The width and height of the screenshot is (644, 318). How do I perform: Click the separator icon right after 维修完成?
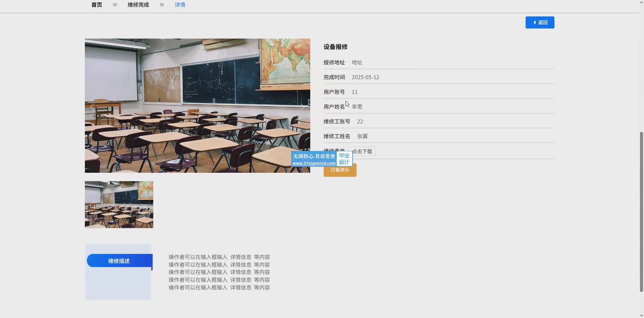coord(162,5)
